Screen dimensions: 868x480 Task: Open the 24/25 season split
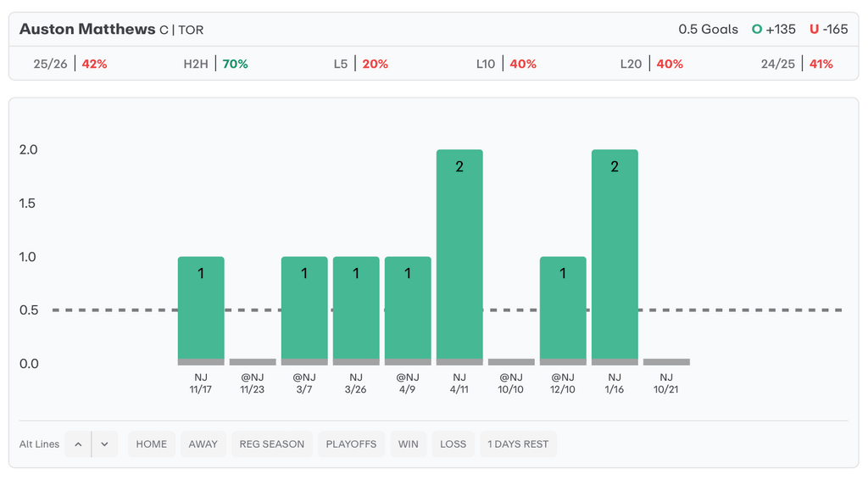pos(797,64)
